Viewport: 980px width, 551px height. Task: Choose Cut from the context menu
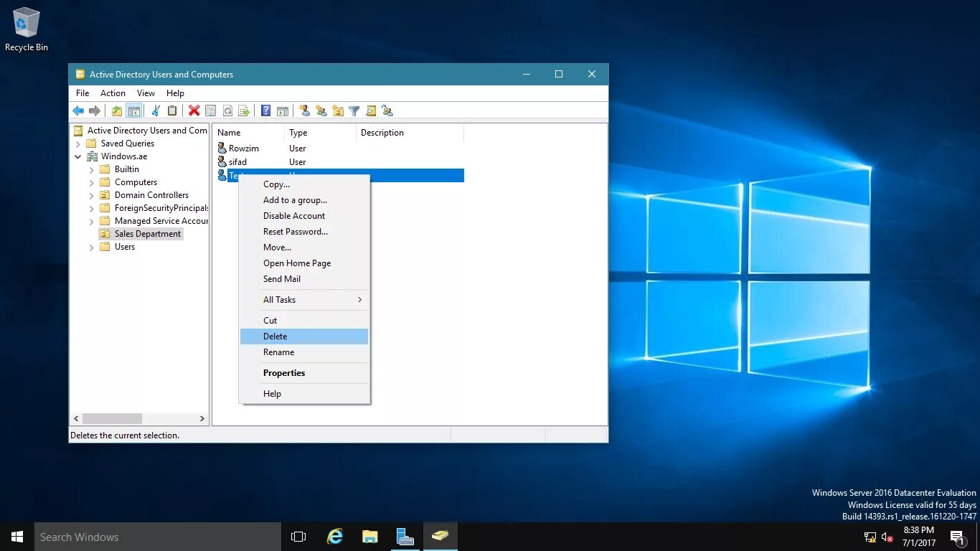pyautogui.click(x=304, y=321)
